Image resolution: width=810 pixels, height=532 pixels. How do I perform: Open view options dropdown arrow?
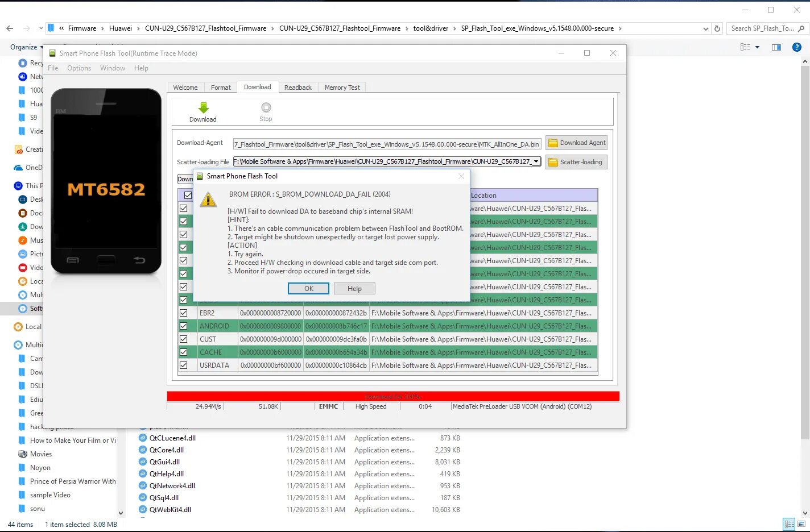click(x=757, y=47)
